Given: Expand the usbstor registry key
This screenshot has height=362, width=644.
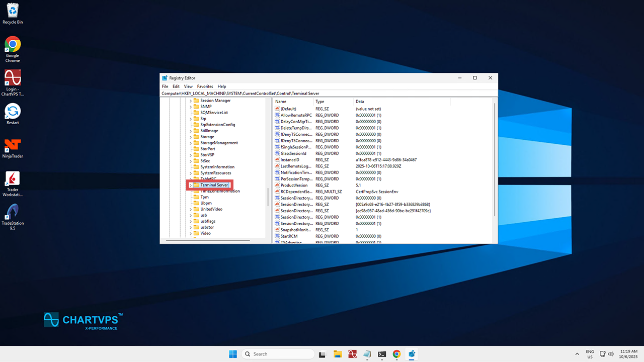Looking at the screenshot, I should point(190,227).
